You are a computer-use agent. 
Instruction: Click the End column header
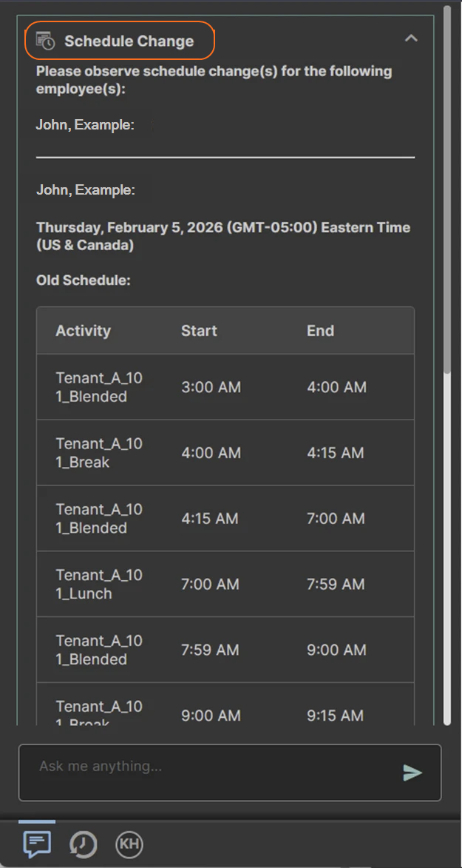click(x=320, y=331)
